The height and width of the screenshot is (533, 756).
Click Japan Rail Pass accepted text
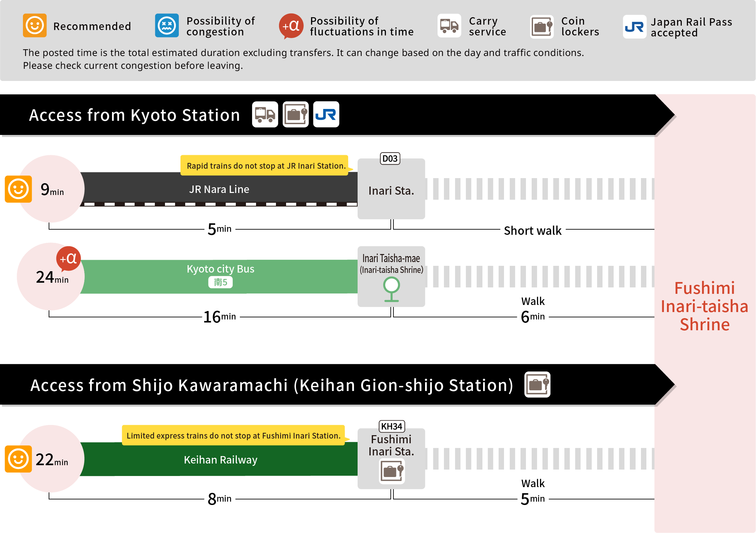(692, 27)
